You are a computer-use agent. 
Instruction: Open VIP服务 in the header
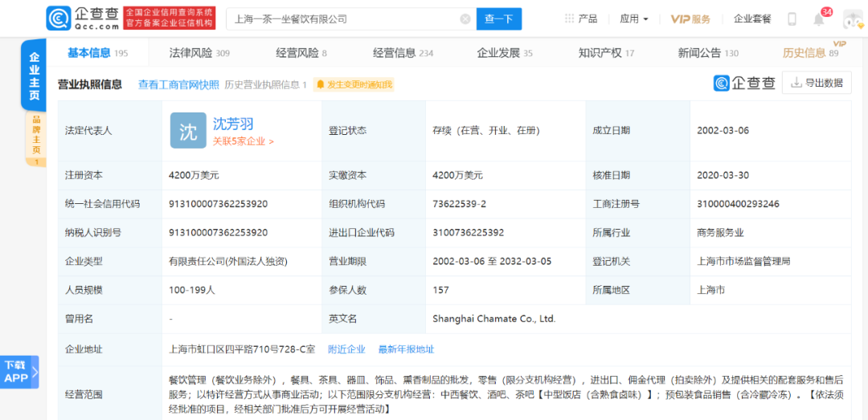click(690, 18)
